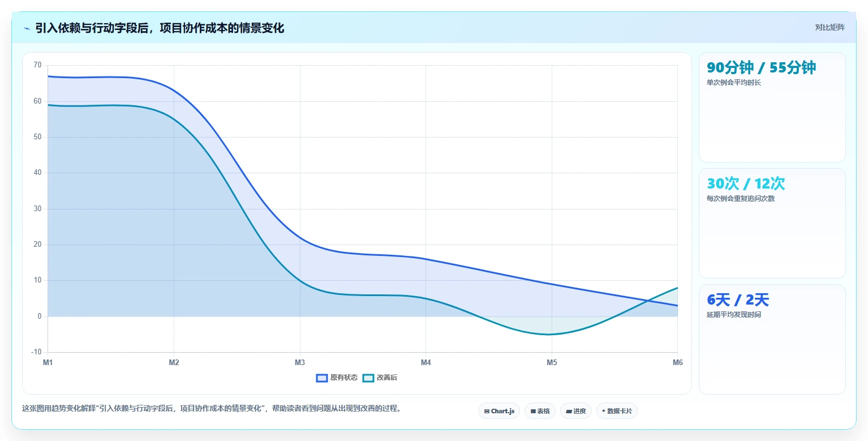Click the 进度 tag pill
The height and width of the screenshot is (441, 868).
pos(576,411)
